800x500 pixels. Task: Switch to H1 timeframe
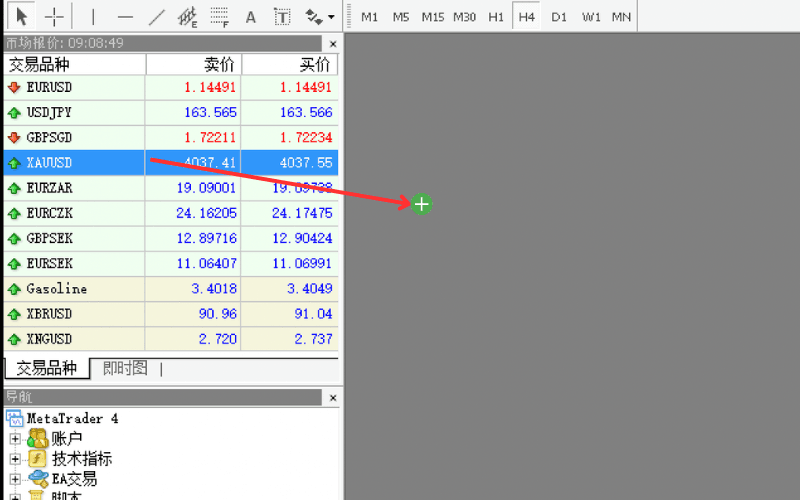496,17
